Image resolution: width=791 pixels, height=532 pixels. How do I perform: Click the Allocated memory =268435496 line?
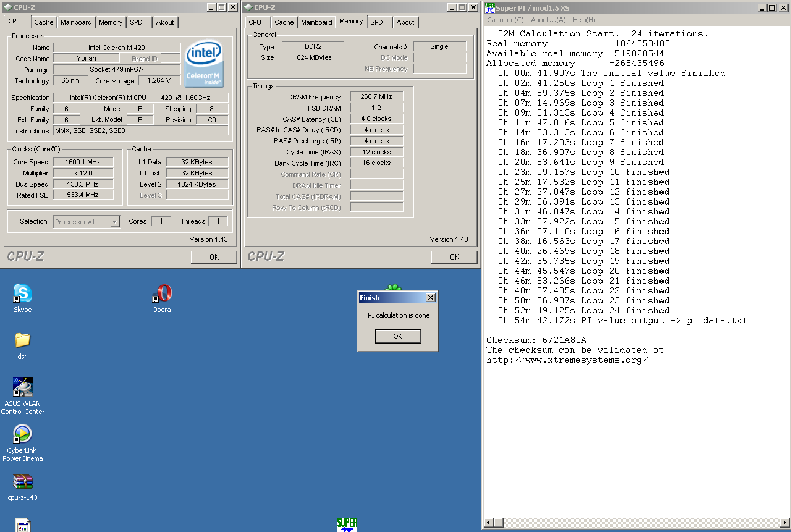coord(575,64)
